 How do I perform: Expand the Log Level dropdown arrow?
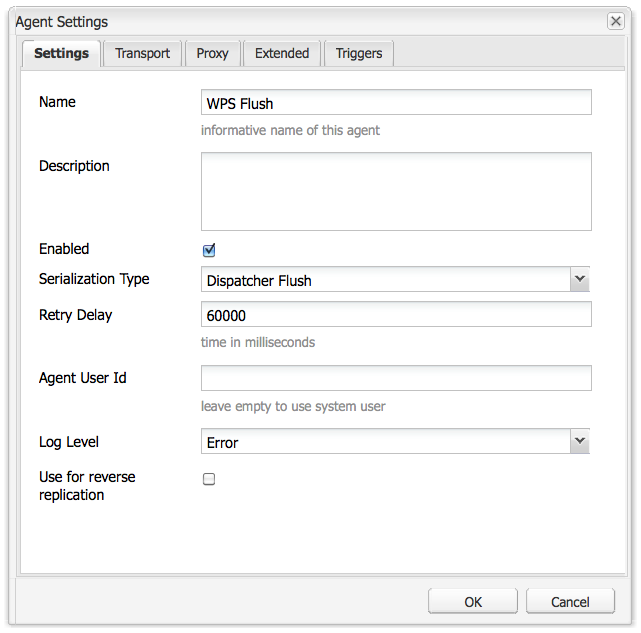click(x=579, y=441)
